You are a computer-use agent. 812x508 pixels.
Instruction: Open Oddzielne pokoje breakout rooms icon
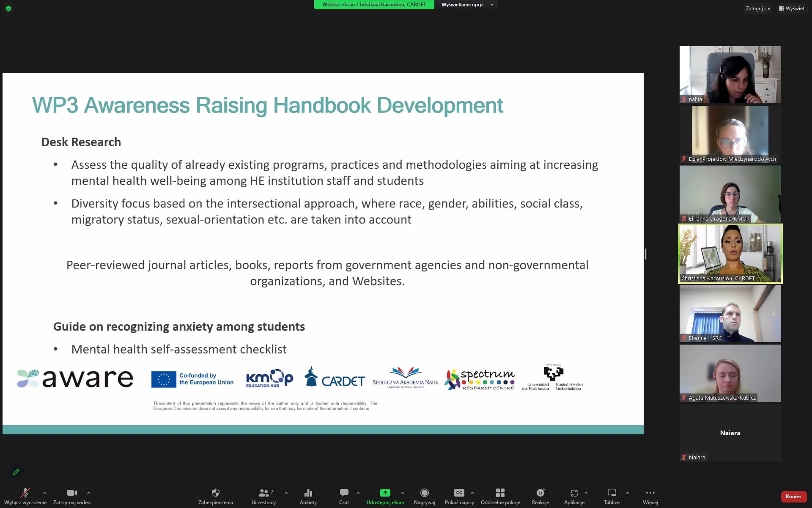tap(500, 493)
